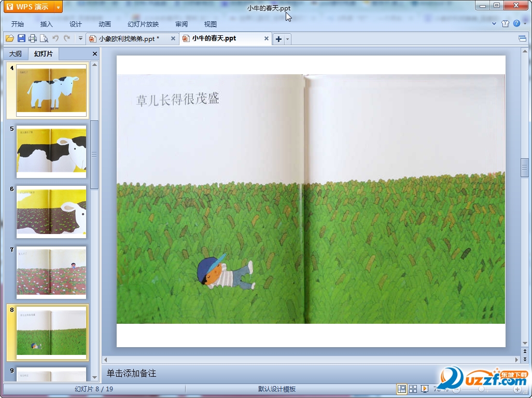Open the 幻灯片放映 menu tab
This screenshot has width=532, height=398.
click(143, 24)
